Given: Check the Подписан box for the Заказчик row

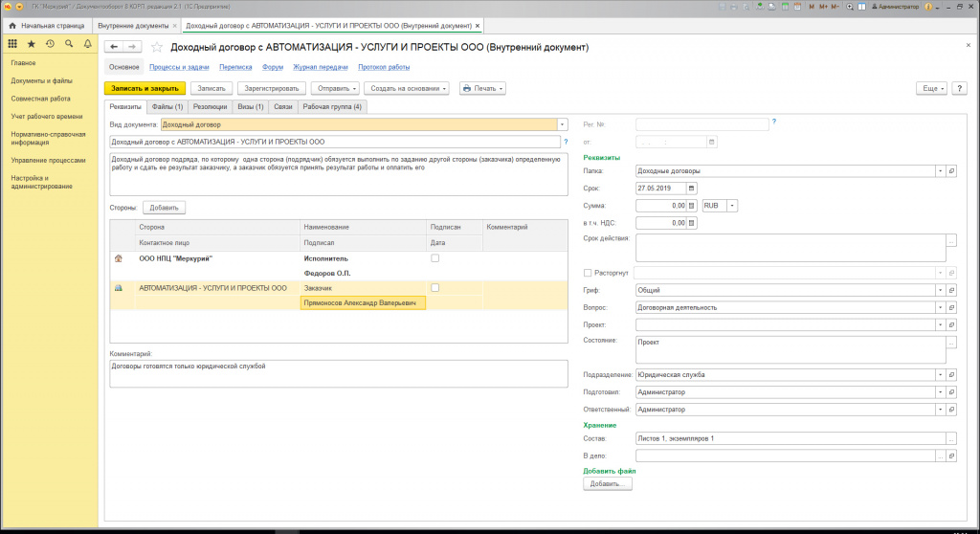Looking at the screenshot, I should coord(435,287).
